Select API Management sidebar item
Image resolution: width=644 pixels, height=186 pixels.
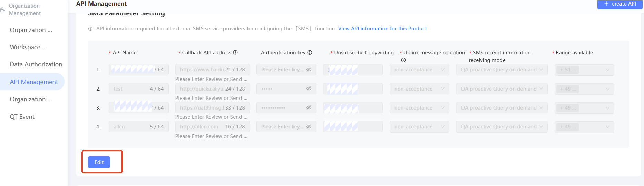click(x=34, y=82)
